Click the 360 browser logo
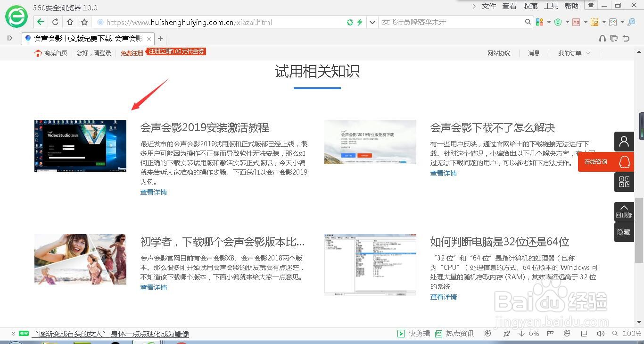 [x=17, y=17]
